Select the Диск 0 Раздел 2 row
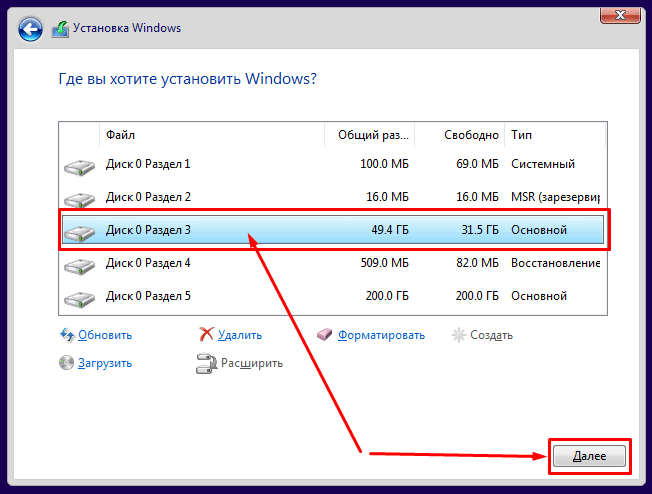 click(332, 197)
